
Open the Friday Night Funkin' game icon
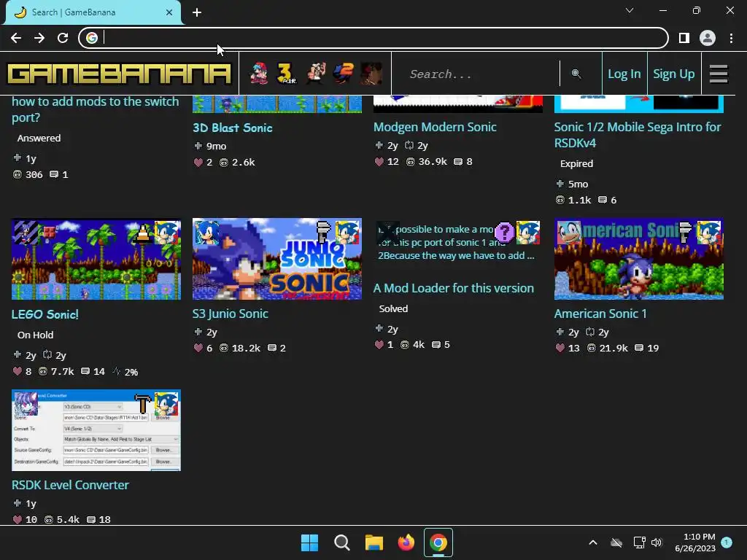pos(259,74)
